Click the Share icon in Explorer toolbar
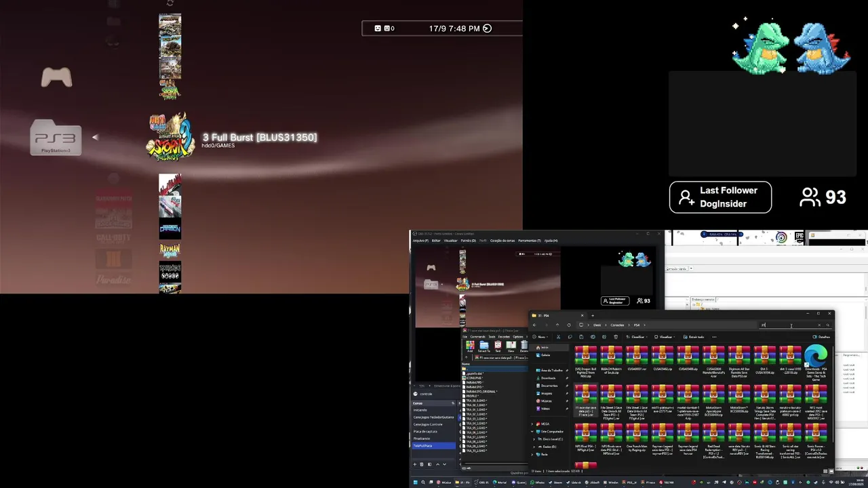Image resolution: width=868 pixels, height=488 pixels. (x=604, y=337)
